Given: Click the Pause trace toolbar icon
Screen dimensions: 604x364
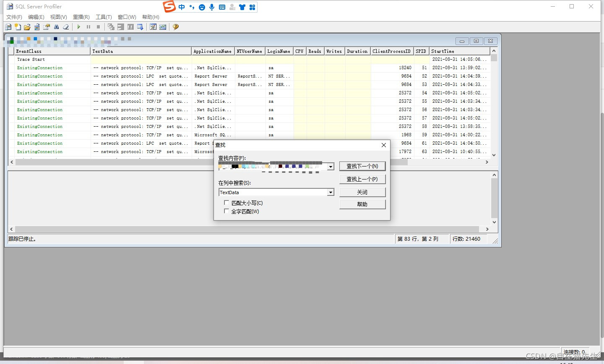Looking at the screenshot, I should (89, 27).
